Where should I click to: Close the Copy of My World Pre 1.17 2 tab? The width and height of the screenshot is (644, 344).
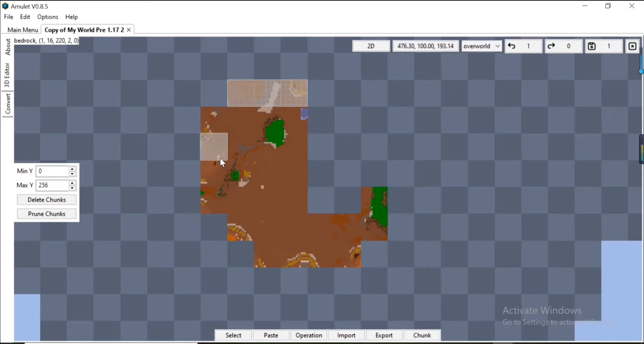point(128,30)
